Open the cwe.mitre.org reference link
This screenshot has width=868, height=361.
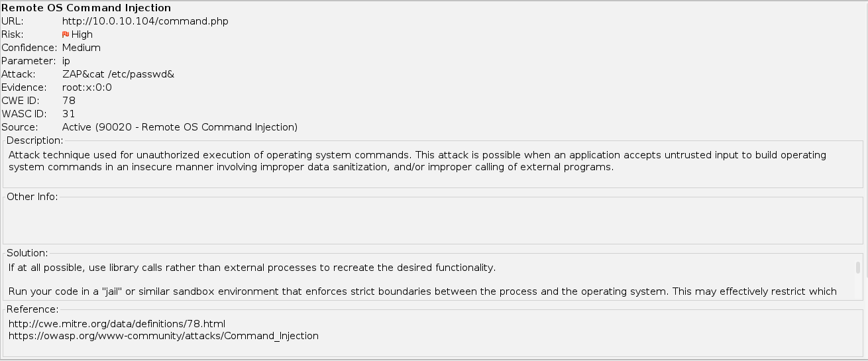pos(117,324)
